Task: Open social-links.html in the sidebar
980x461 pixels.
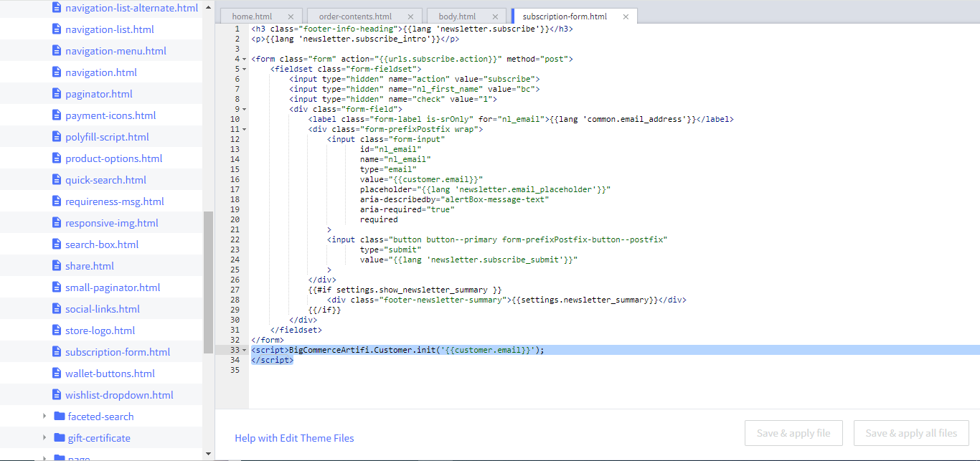Action: tap(103, 309)
